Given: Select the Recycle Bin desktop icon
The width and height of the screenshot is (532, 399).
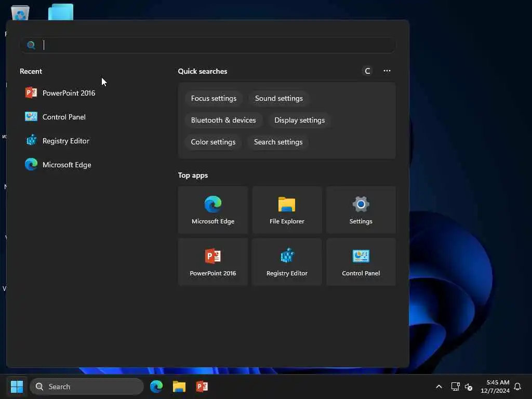Looking at the screenshot, I should (20, 13).
